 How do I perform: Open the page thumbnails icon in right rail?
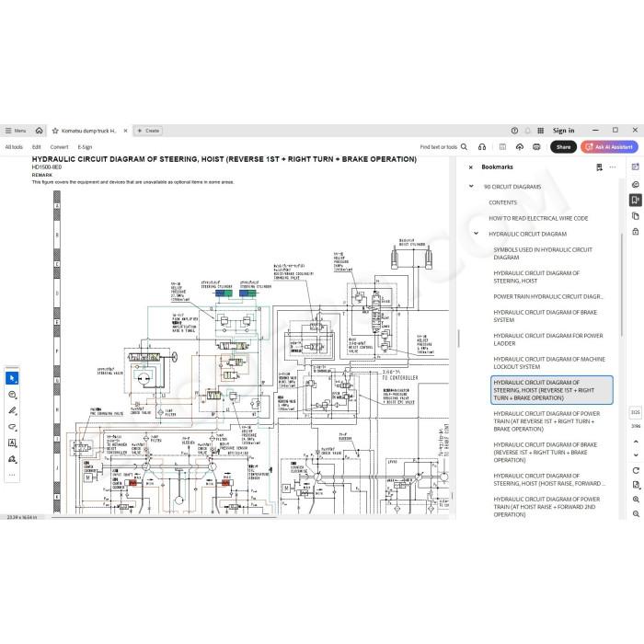636,216
